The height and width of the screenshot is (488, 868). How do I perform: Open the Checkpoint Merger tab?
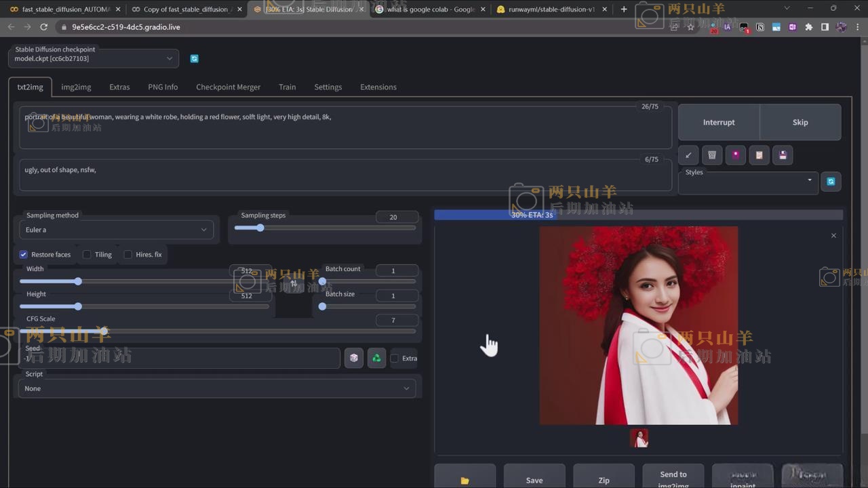pyautogui.click(x=228, y=87)
